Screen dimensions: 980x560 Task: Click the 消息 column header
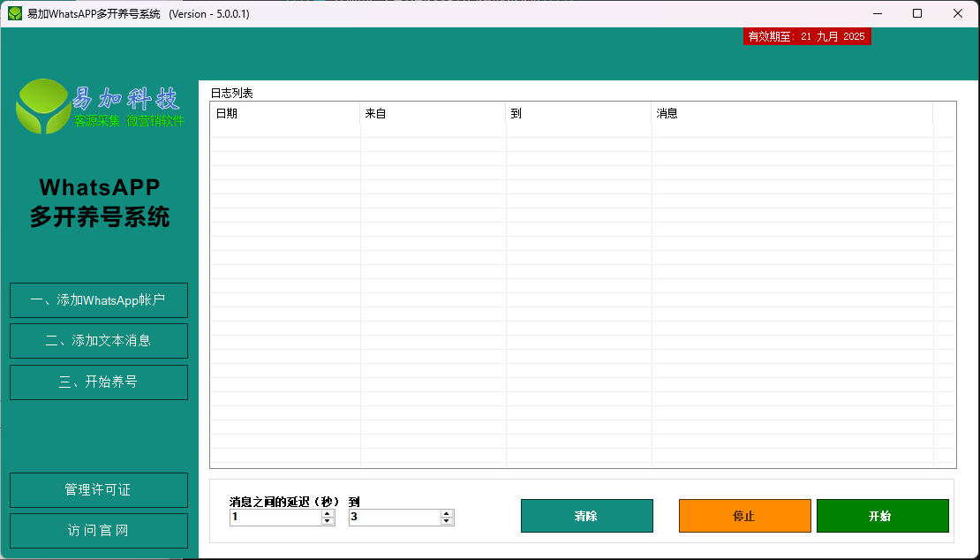792,114
